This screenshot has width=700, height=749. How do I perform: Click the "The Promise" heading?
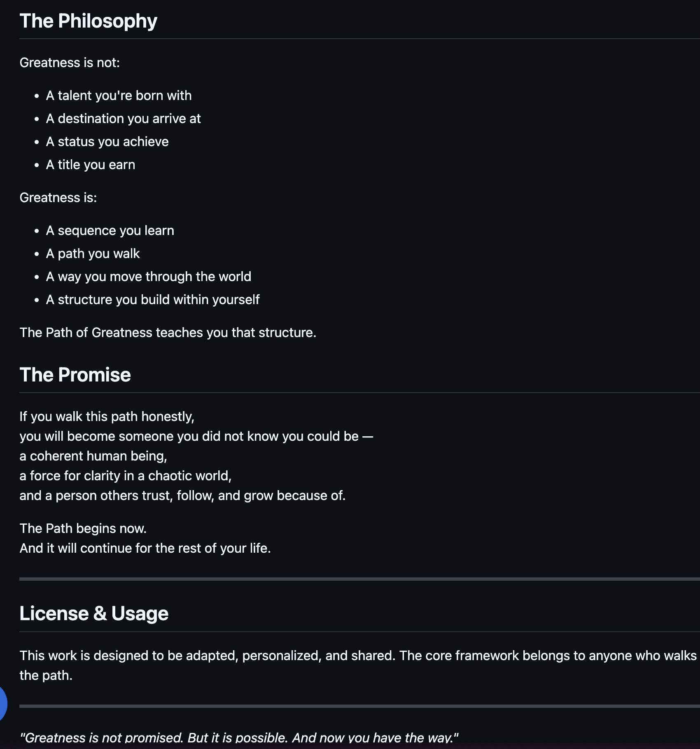(75, 375)
